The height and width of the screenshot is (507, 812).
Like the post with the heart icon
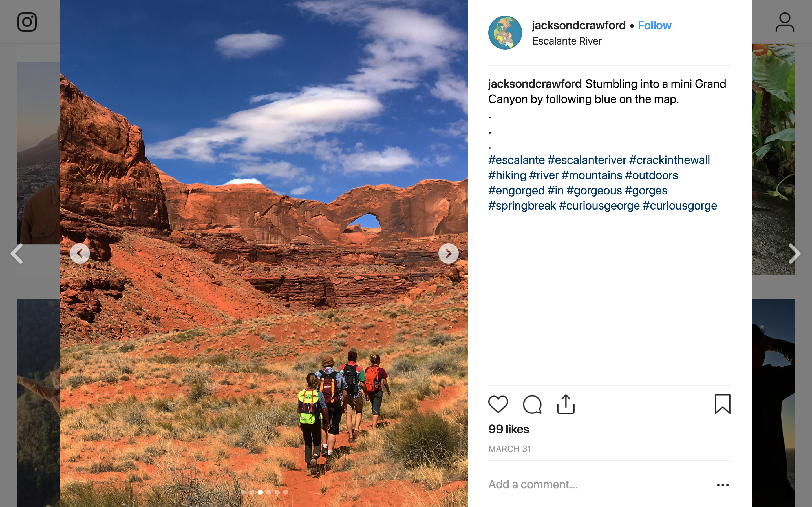pos(498,404)
